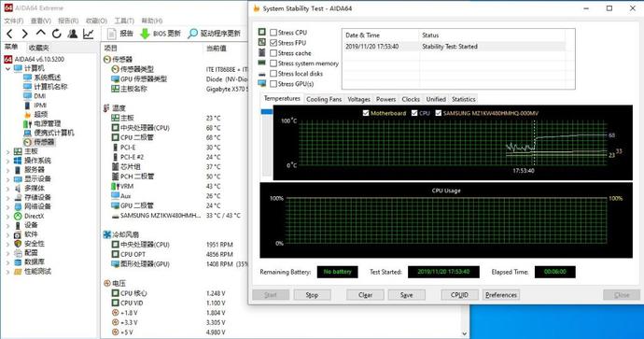
Task: Expand the 主板 tree node
Action: coord(7,151)
